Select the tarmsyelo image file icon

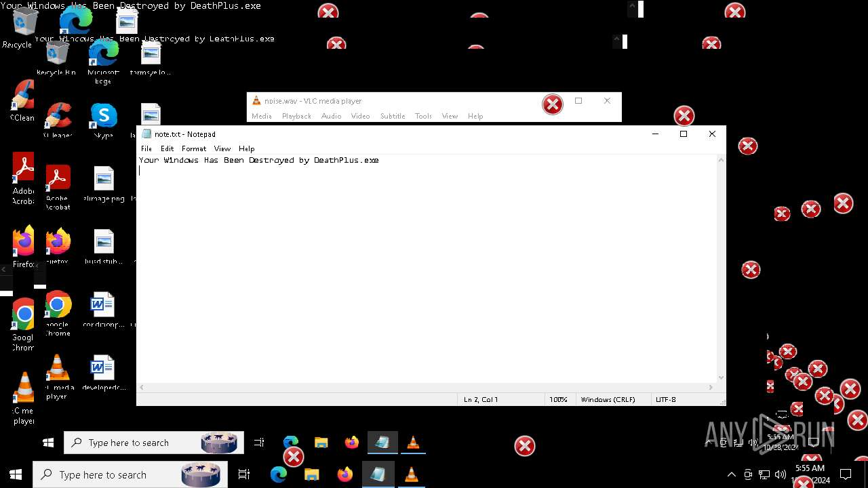[151, 58]
